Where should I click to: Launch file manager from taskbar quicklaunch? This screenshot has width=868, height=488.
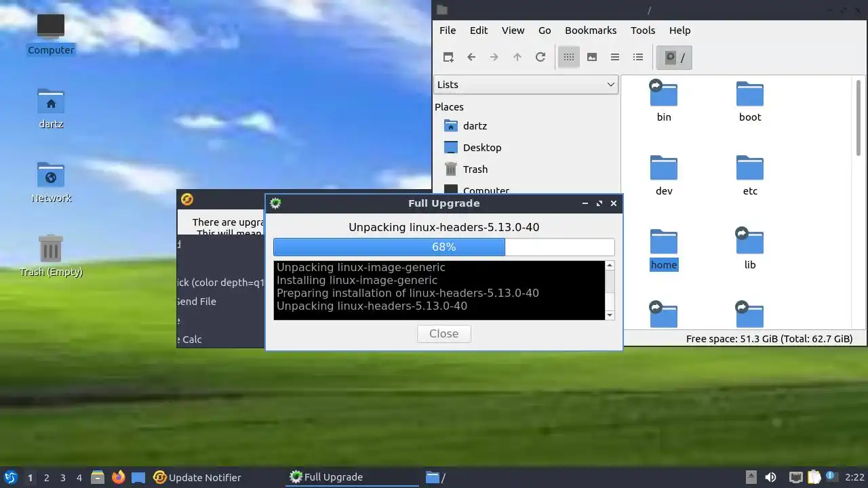[x=98, y=477]
